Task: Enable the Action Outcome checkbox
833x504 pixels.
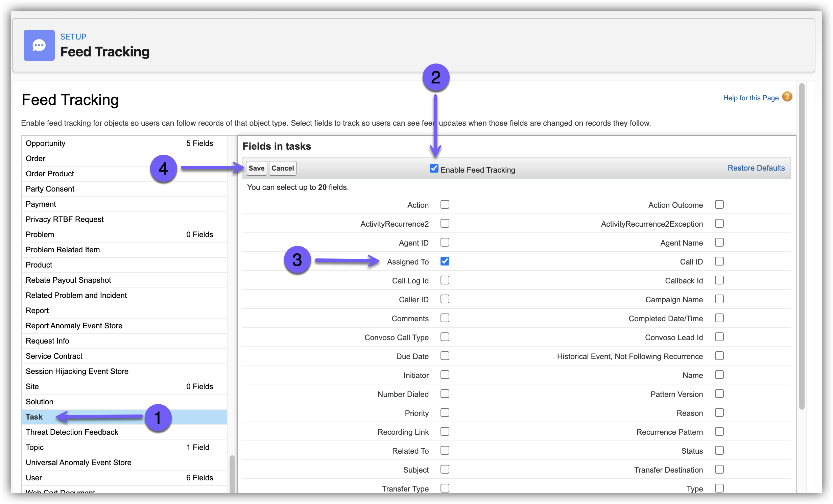Action: [x=719, y=204]
